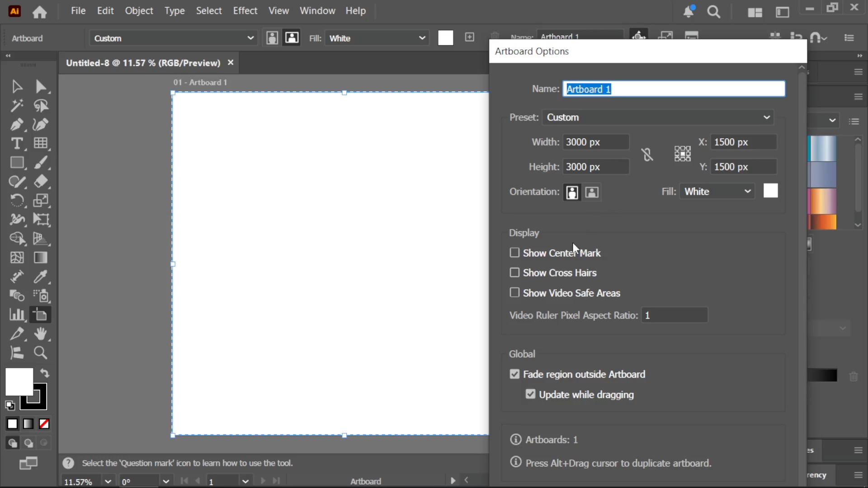868x488 pixels.
Task: Expand the collapsed toolbar double arrows
Action: point(8,56)
